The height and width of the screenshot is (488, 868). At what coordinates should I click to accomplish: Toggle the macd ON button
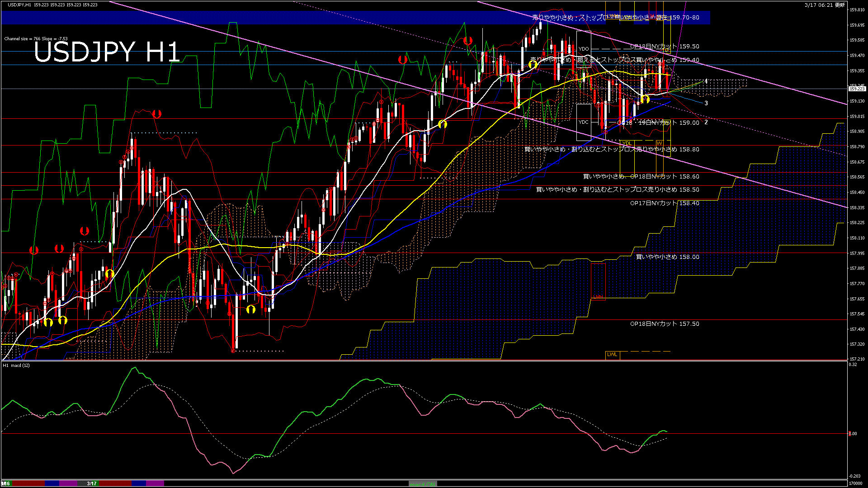pos(423,484)
